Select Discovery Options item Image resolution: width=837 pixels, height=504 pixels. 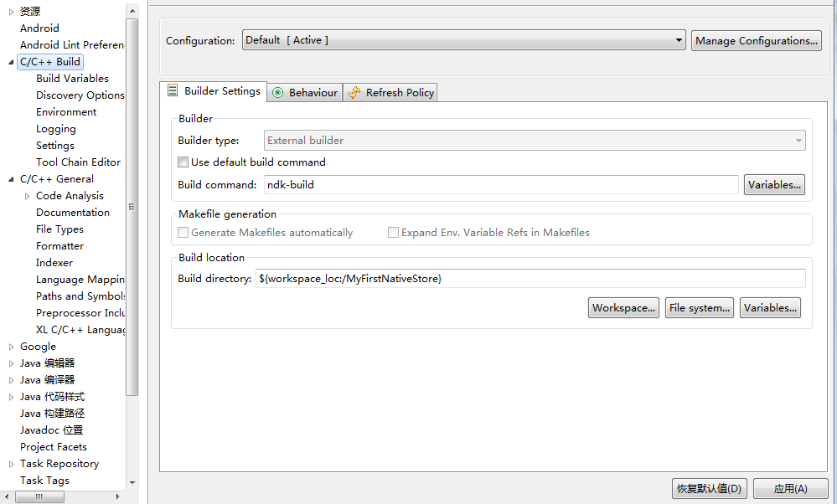80,95
